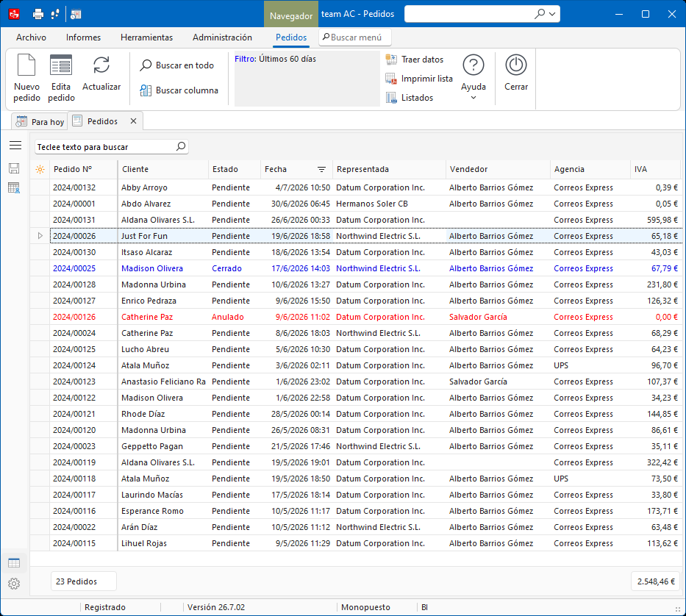Create a new order with Nuevo pedido
Image resolution: width=686 pixels, height=616 pixels.
26,78
